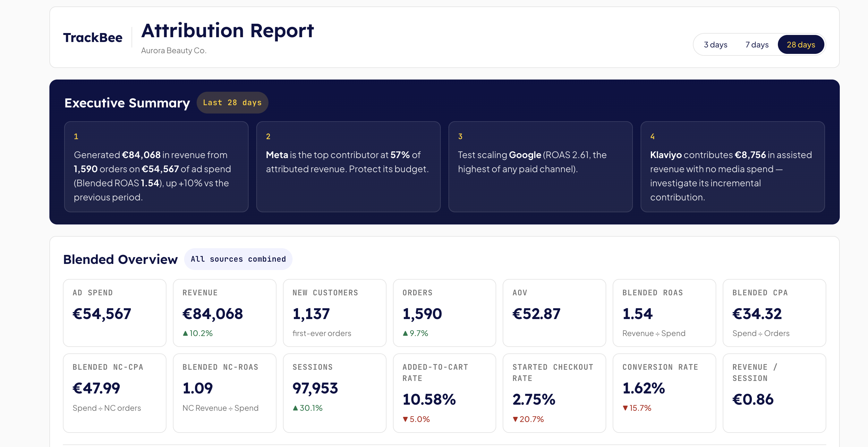
Task: Click the AOV €52.87 value
Action: 536,314
